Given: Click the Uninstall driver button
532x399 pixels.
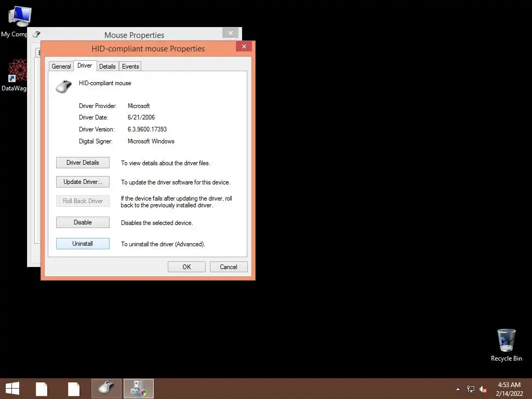Looking at the screenshot, I should coord(83,244).
